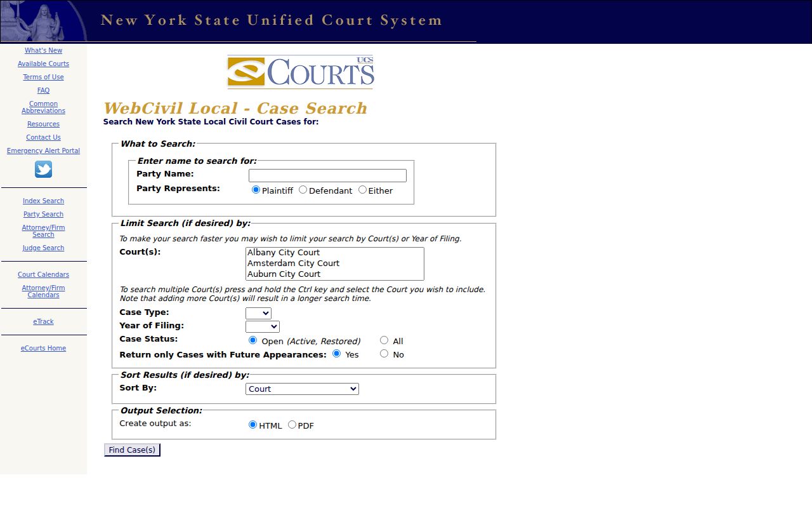Go to Attorney/Firm Search
Viewport: 812px width, 508px height.
[43, 231]
